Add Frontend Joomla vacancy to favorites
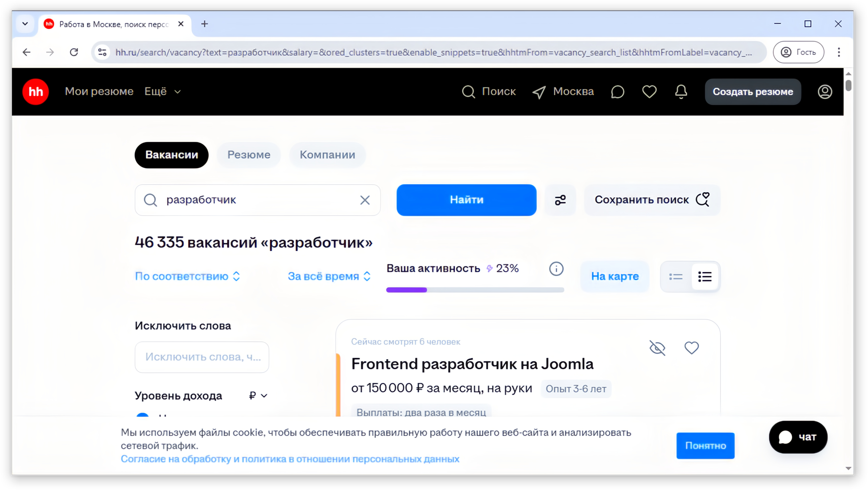868x490 pixels. [691, 348]
